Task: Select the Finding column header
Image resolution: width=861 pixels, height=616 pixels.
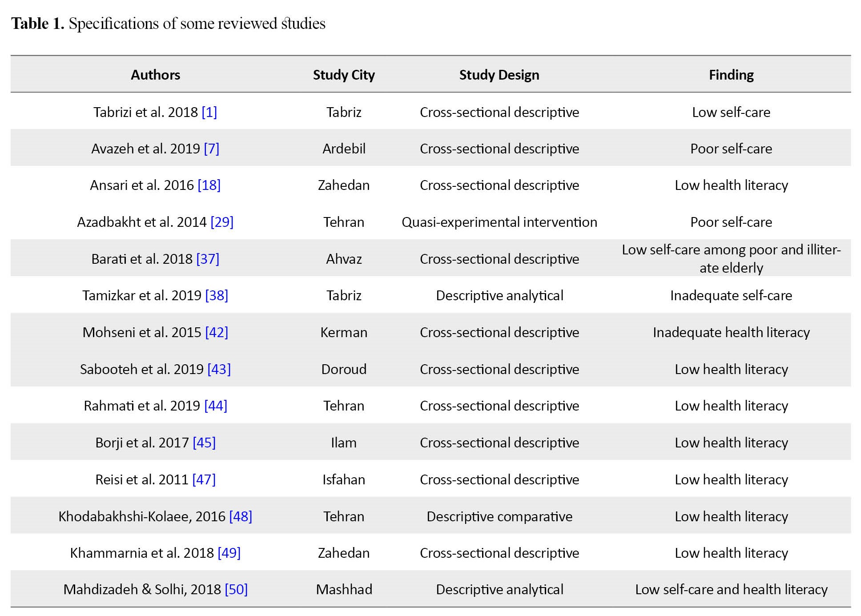Action: 731,75
